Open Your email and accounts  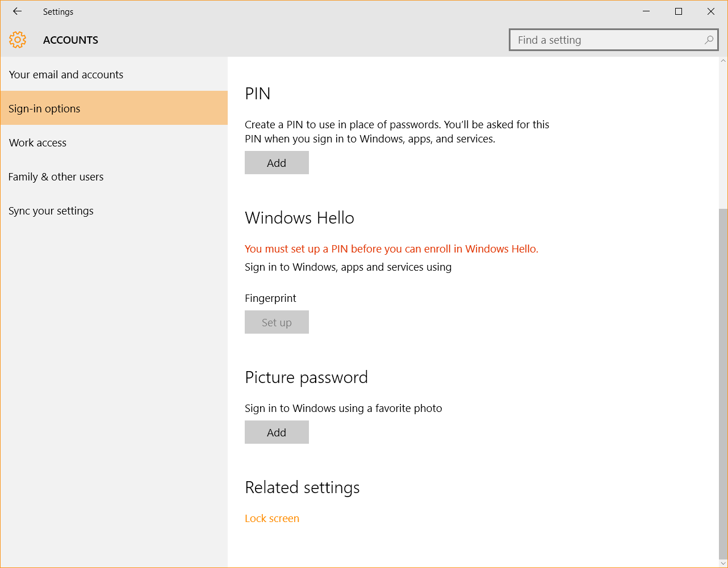pos(114,74)
